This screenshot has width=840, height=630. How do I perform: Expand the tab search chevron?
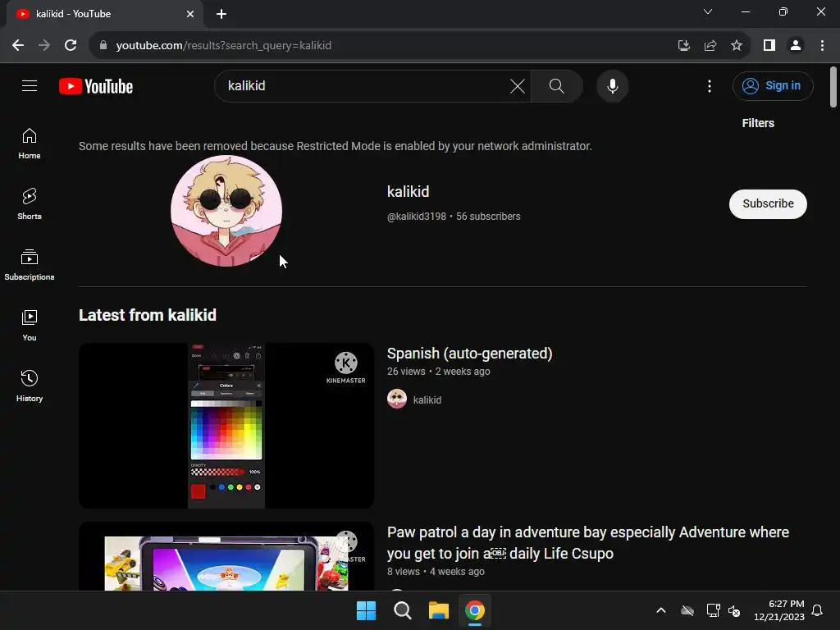708,11
